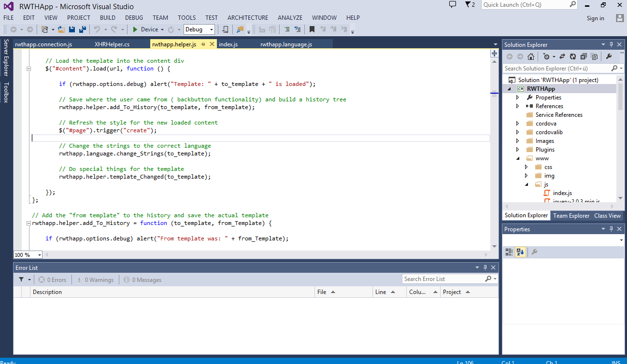Image resolution: width=627 pixels, height=364 pixels.
Task: Switch to rwthapp.language.js tab
Action: coord(286,44)
